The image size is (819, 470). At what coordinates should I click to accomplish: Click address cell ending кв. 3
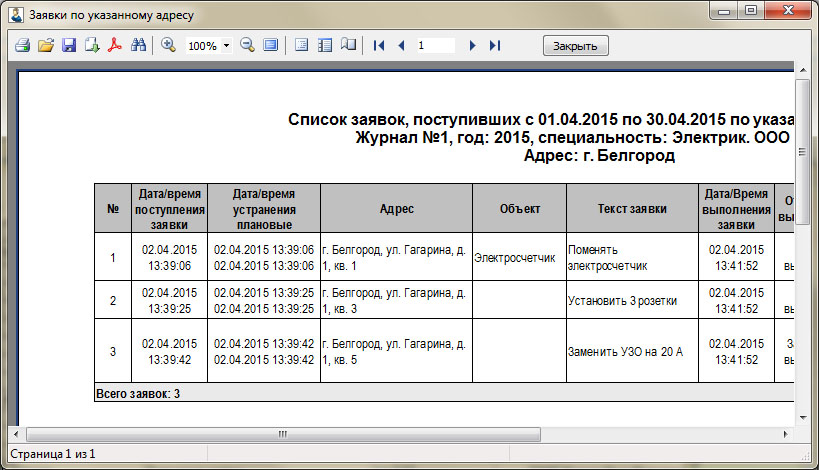[x=396, y=300]
